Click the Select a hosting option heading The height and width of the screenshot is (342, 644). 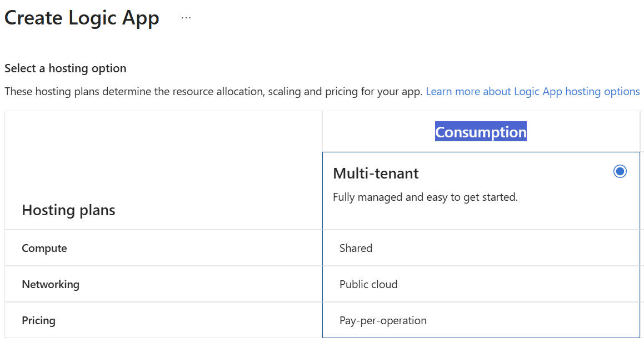(66, 68)
